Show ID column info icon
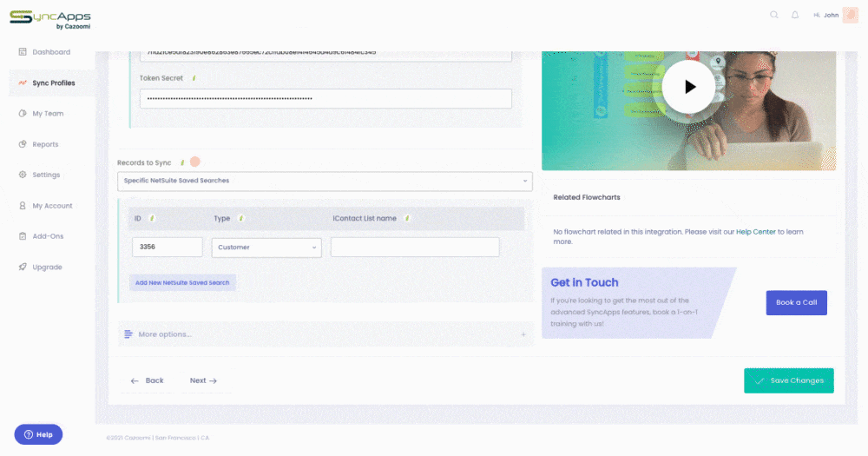 click(152, 218)
